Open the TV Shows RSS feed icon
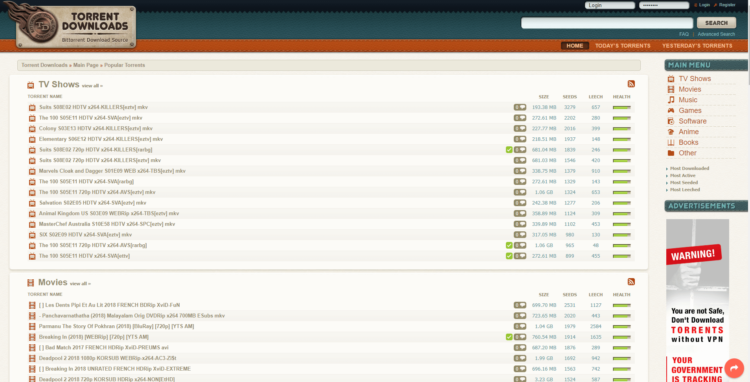This screenshot has height=382, width=750. (631, 84)
